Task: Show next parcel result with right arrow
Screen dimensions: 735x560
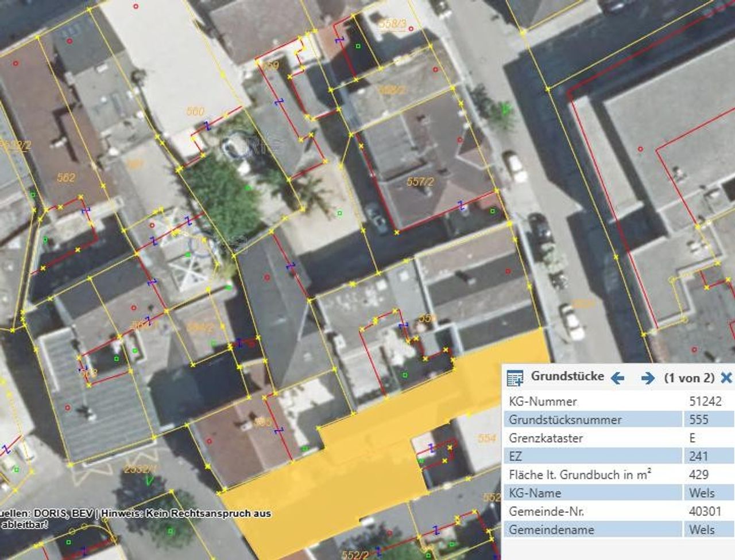Action: [x=648, y=378]
